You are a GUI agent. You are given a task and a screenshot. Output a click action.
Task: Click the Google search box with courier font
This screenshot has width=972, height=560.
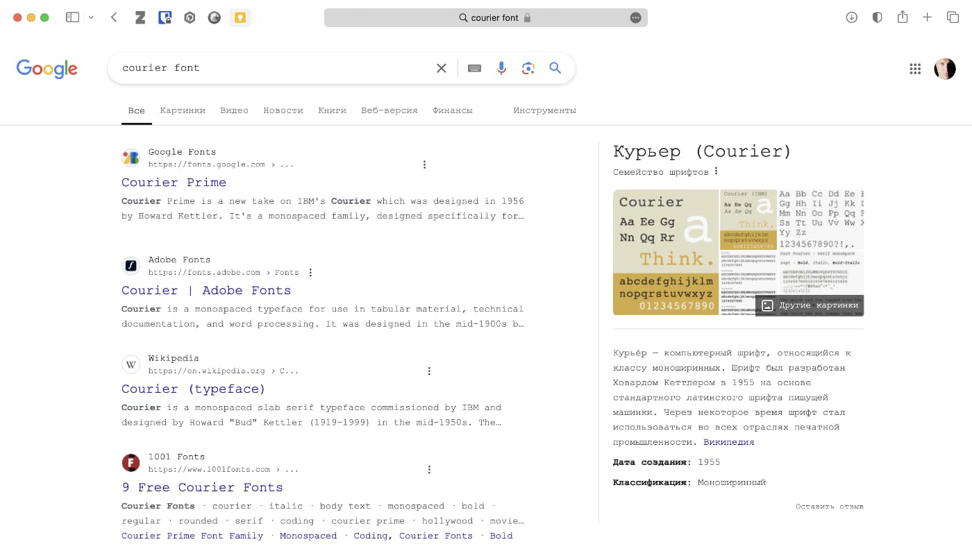point(274,68)
